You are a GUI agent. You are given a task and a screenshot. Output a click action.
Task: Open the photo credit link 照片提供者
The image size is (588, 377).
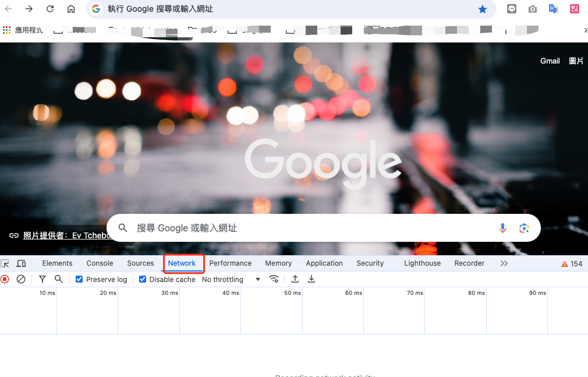[68, 235]
